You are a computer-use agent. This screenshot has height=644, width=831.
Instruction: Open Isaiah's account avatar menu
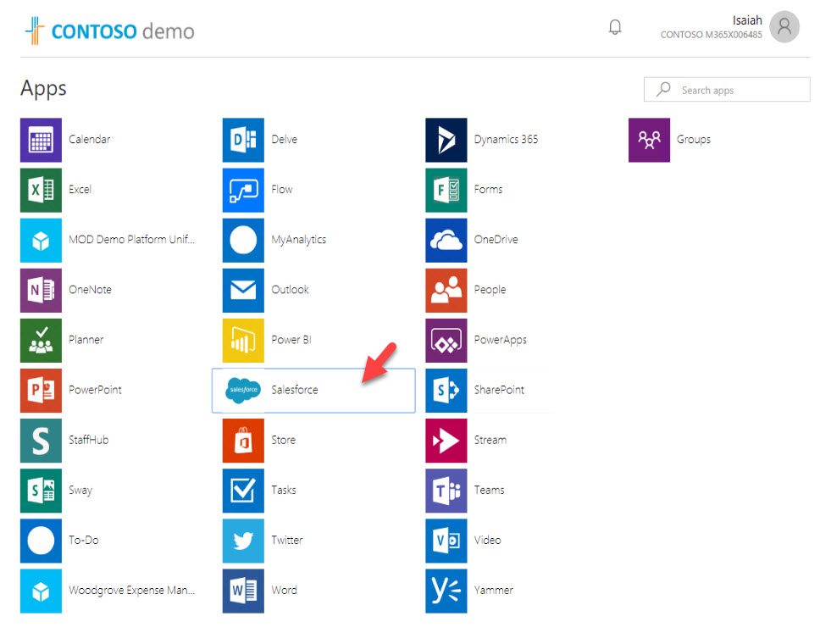(x=784, y=26)
